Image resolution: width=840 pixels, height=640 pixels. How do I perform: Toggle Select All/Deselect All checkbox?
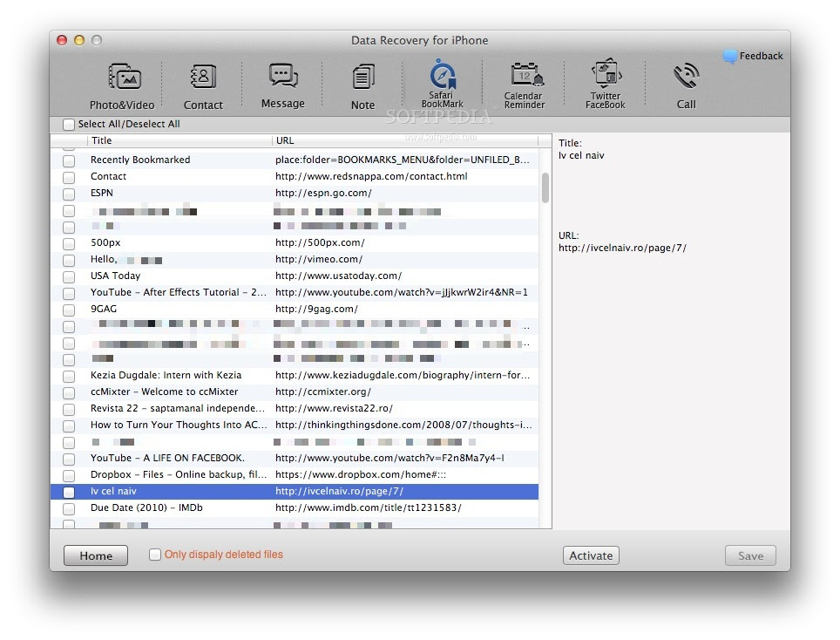pos(69,125)
